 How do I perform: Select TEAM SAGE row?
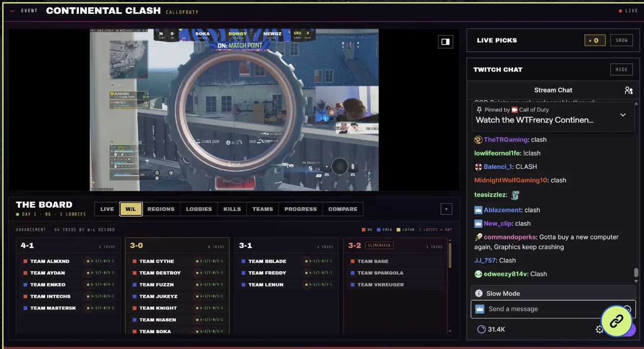pos(395,261)
